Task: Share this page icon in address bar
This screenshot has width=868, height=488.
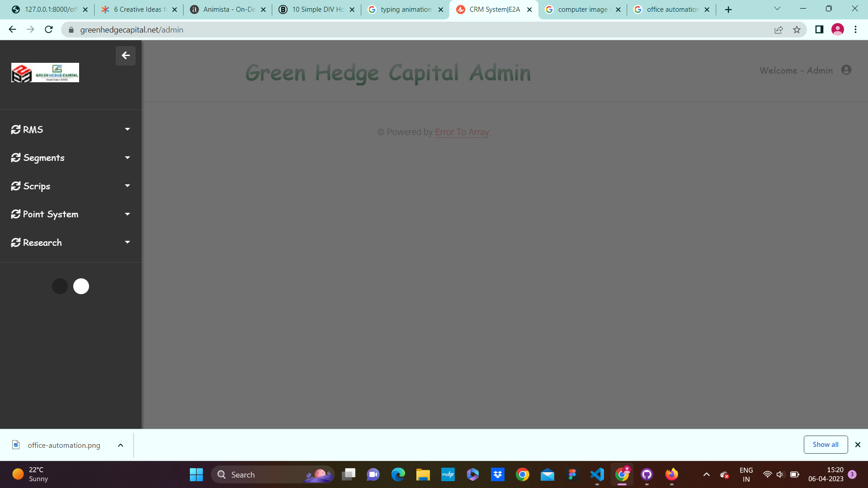Action: [x=778, y=30]
